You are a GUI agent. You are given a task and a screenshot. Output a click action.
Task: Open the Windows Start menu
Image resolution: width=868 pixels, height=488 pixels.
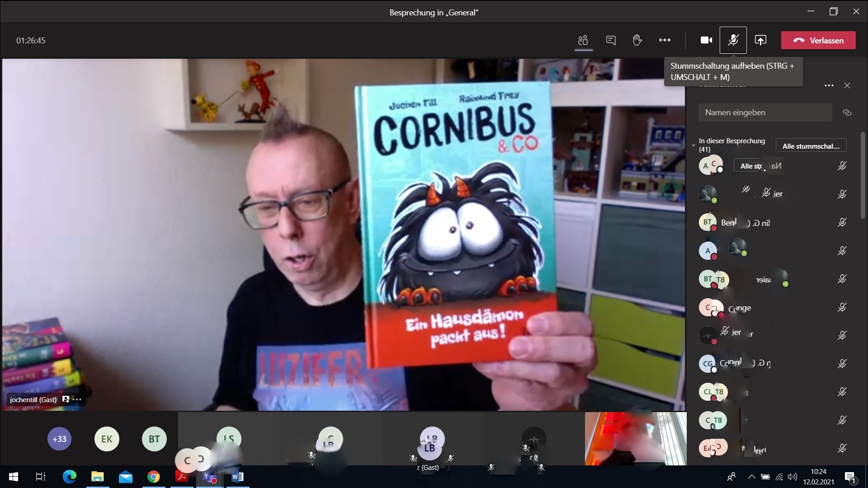(14, 477)
